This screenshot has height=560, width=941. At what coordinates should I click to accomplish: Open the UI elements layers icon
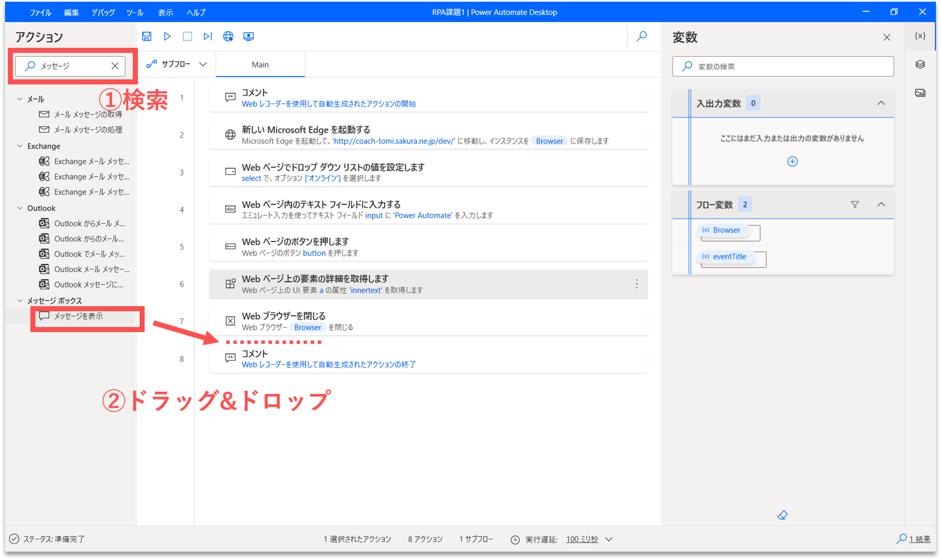pyautogui.click(x=920, y=64)
